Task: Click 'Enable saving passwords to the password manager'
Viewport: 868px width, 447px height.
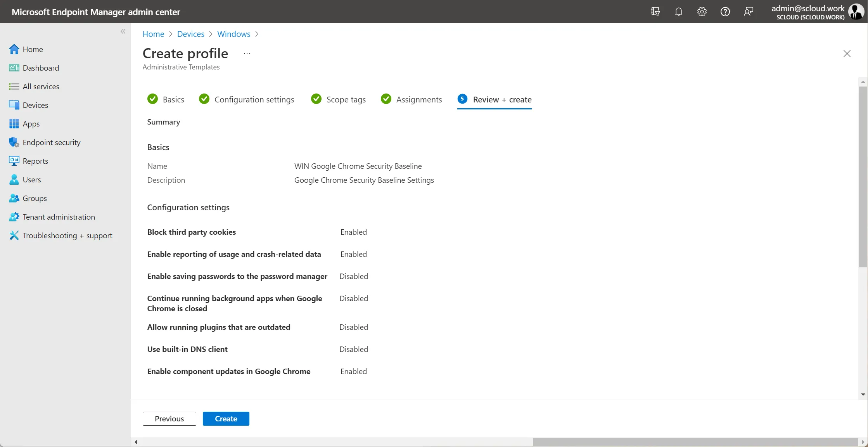Action: [237, 276]
